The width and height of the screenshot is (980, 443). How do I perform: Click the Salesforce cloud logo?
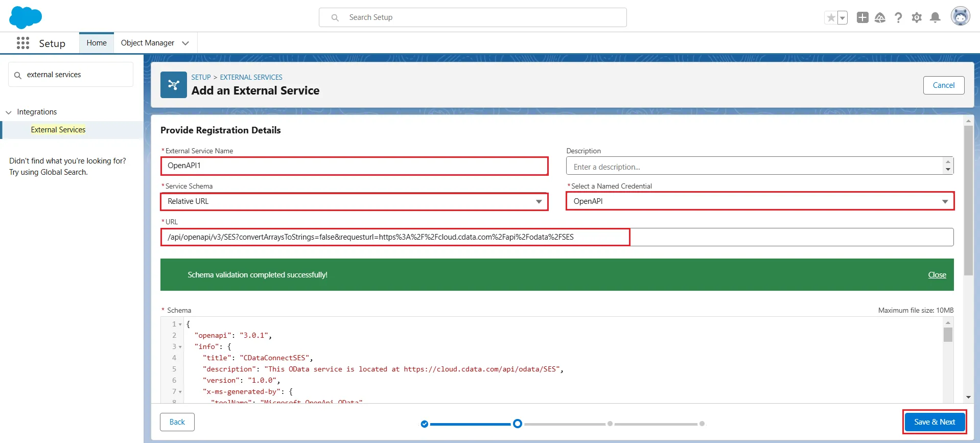click(26, 17)
